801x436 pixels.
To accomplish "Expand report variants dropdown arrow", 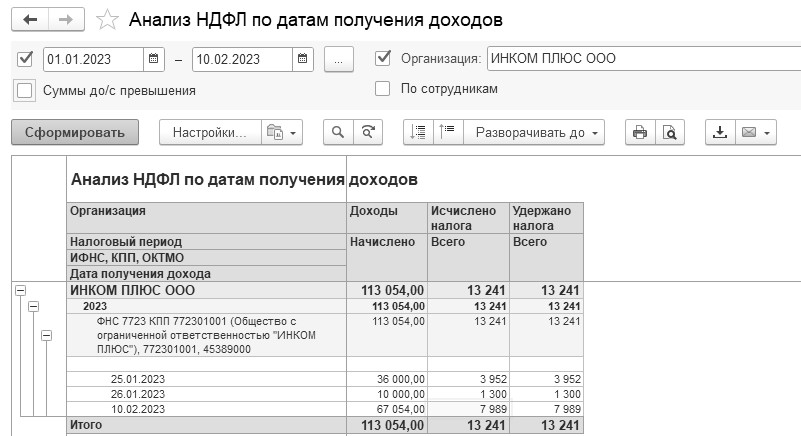I will 293,133.
